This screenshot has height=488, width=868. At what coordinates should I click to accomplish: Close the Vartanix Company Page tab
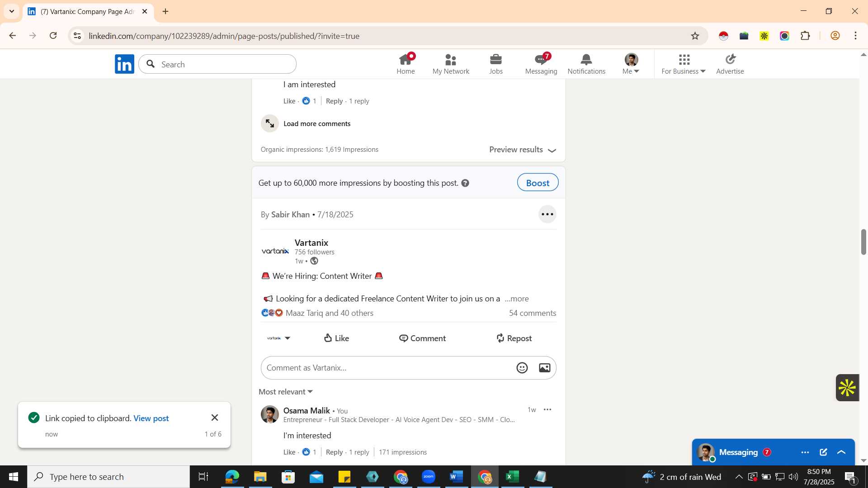[145, 11]
